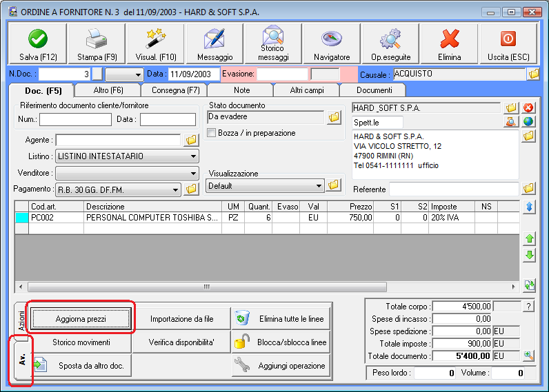Delete the order with Elimina
This screenshot has height=392, width=549.
coord(449,44)
